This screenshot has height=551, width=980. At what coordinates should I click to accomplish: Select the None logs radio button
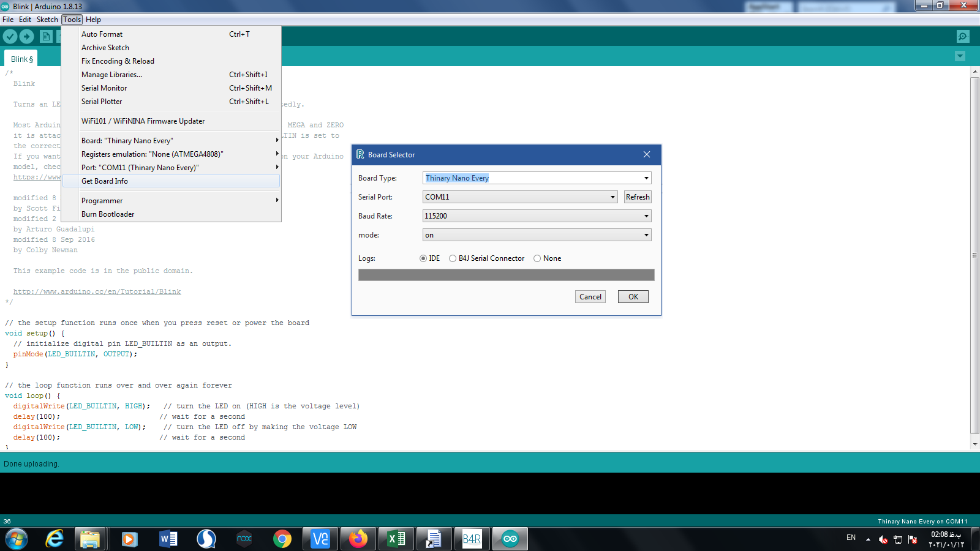click(537, 258)
